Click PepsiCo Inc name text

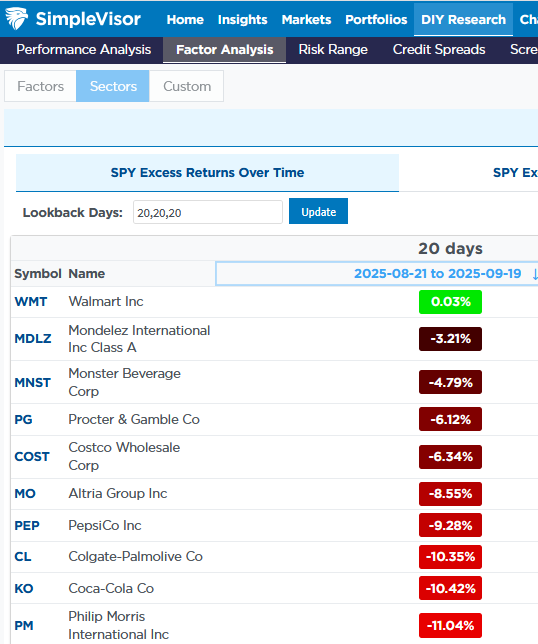[105, 525]
